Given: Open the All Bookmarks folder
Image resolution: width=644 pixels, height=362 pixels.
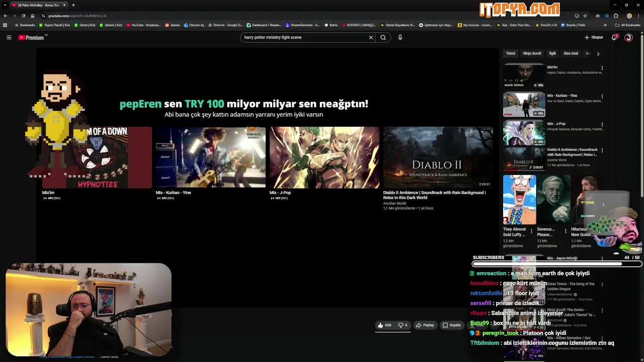Looking at the screenshot, I should 627,25.
